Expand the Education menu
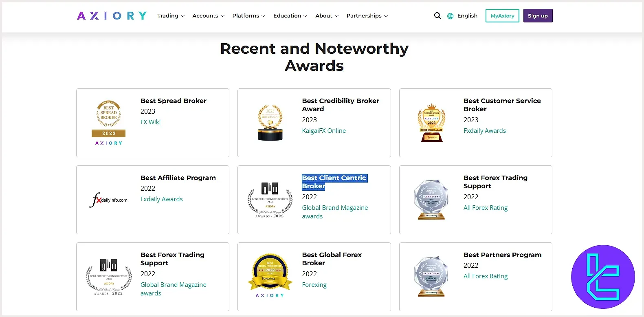 coord(290,16)
